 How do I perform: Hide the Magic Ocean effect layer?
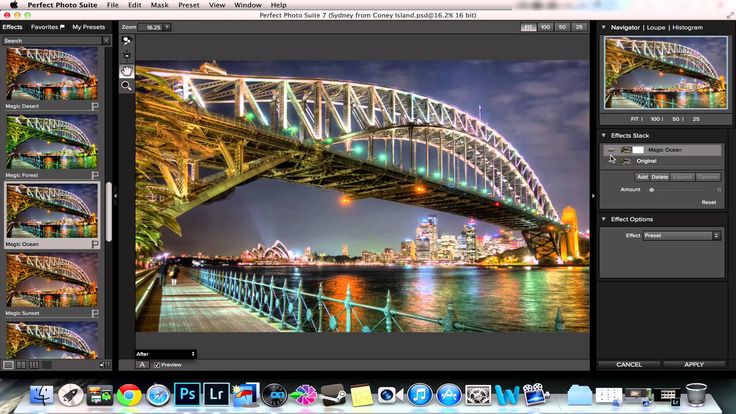(611, 150)
